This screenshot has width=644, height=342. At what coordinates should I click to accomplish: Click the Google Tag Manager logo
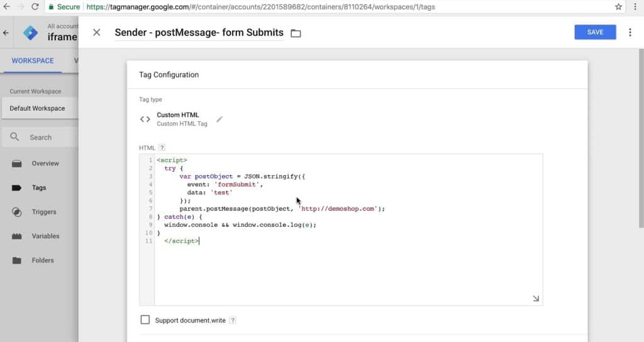click(30, 33)
